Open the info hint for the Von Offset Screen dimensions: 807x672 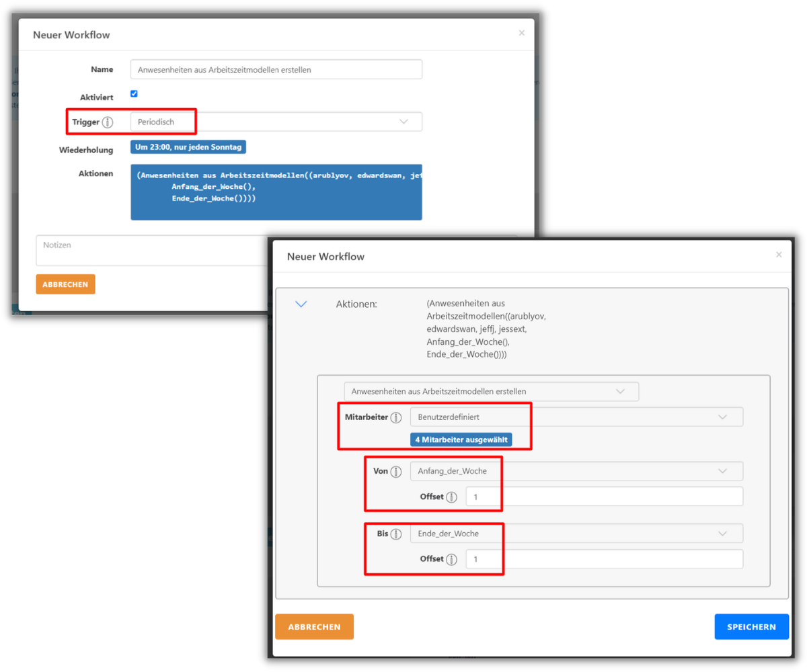452,497
